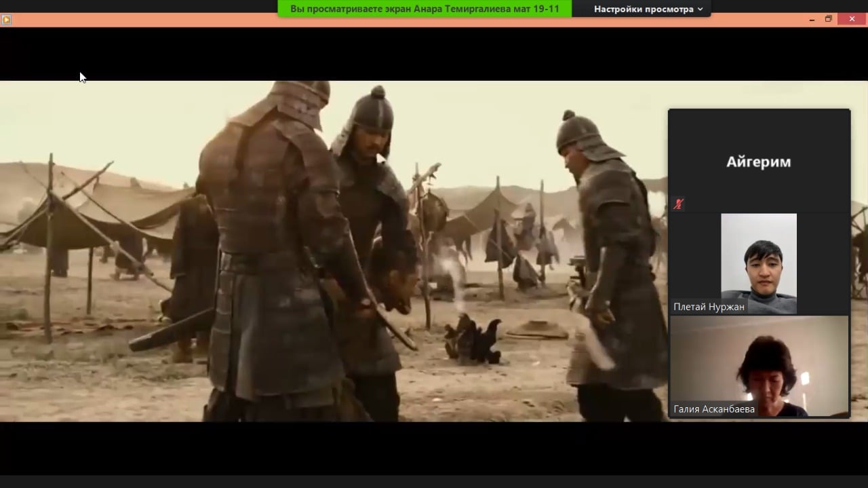
Task: Click the Галия Асканбаева name label
Action: coord(714,409)
